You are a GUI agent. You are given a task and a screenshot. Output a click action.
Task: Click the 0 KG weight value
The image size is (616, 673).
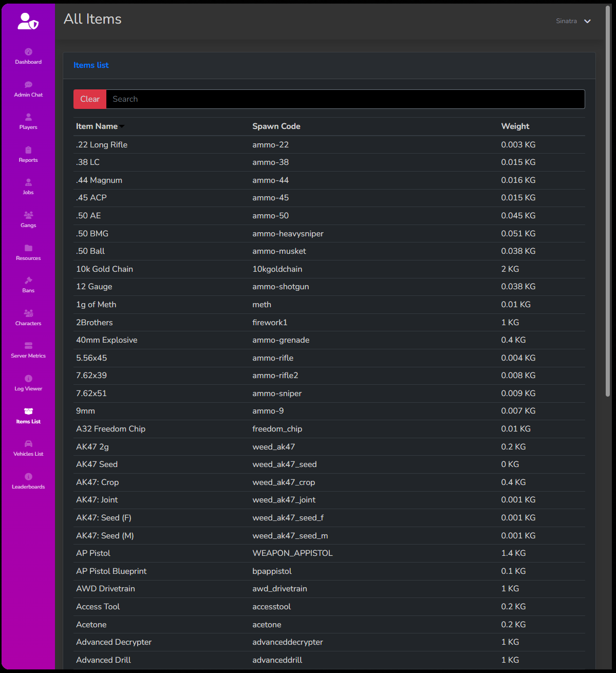[x=510, y=464]
